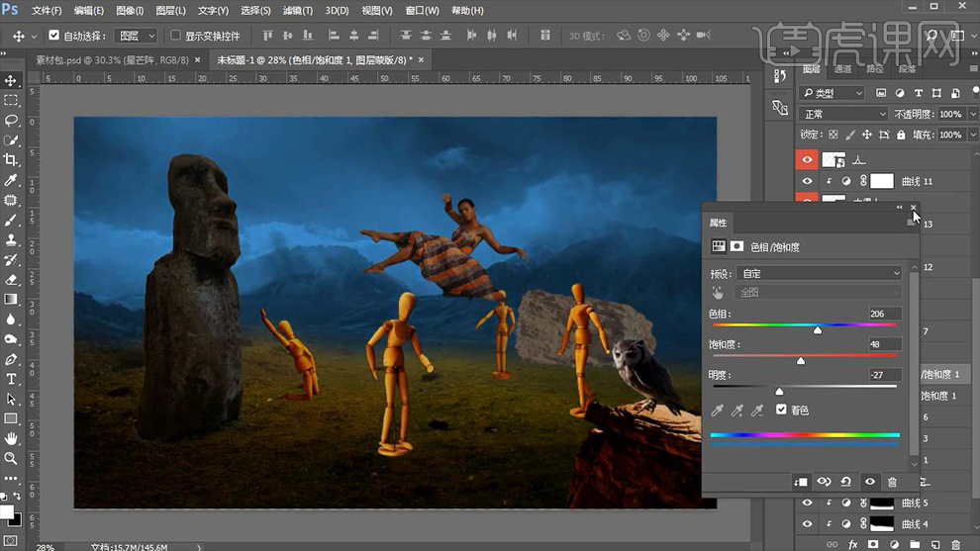Add layer style with fx button
The width and height of the screenshot is (980, 551).
click(x=852, y=544)
